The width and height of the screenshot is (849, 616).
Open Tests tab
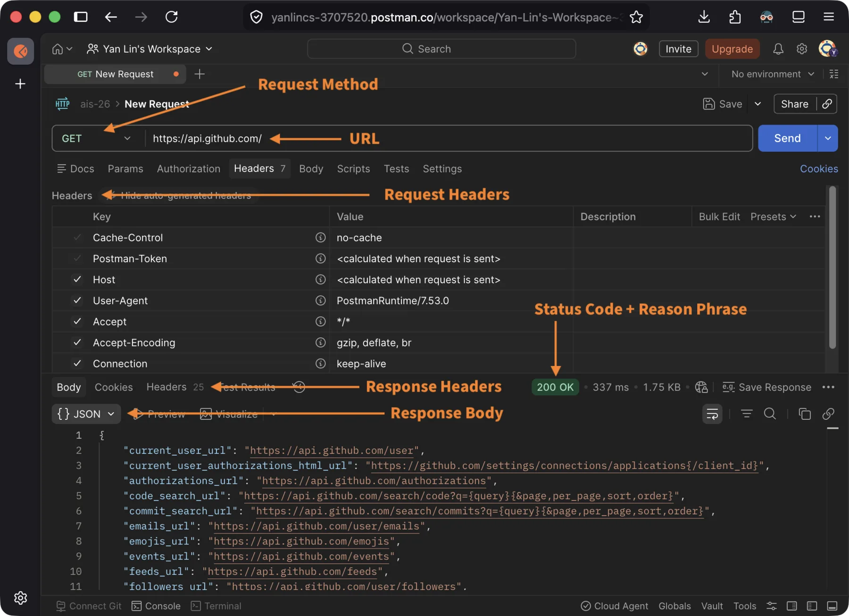(x=396, y=169)
